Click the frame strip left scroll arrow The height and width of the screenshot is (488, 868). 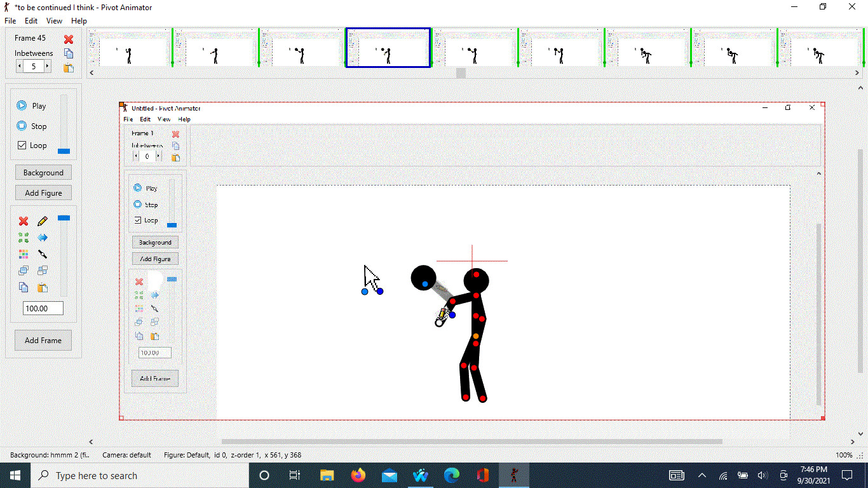click(91, 72)
